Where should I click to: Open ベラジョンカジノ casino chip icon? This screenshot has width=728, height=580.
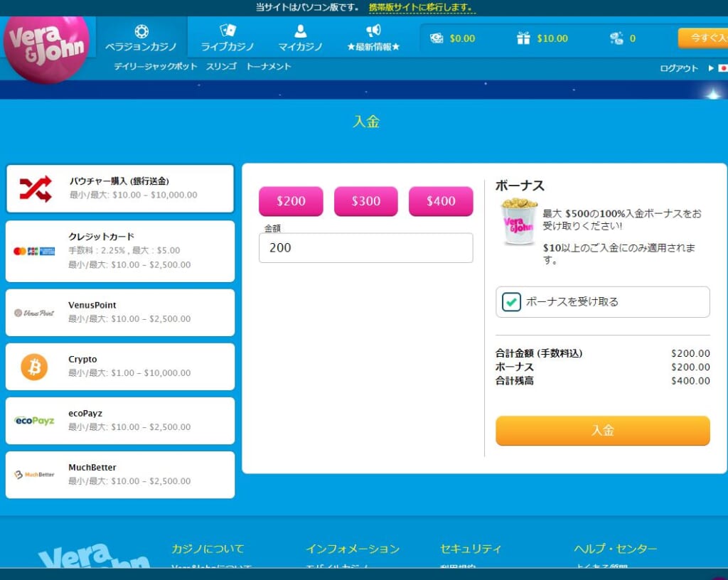[141, 31]
